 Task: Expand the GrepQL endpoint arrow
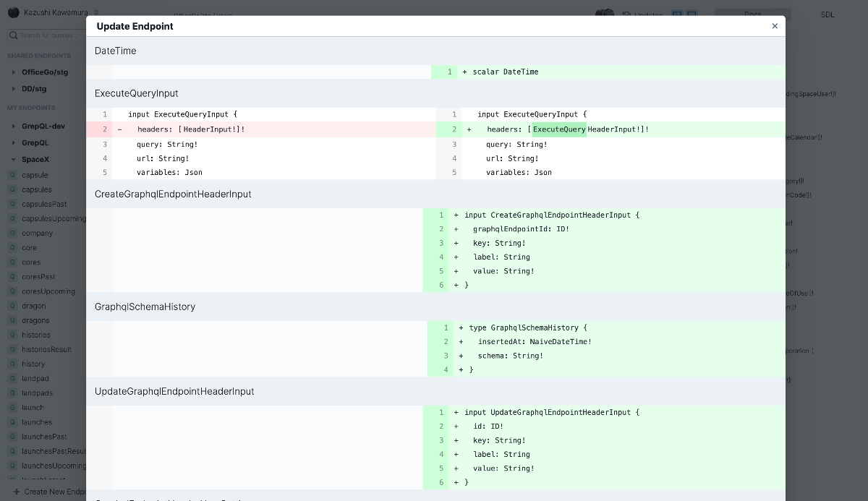tap(14, 143)
